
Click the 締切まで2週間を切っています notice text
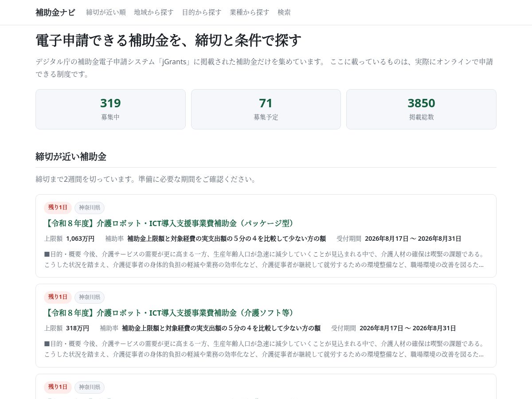click(x=146, y=179)
